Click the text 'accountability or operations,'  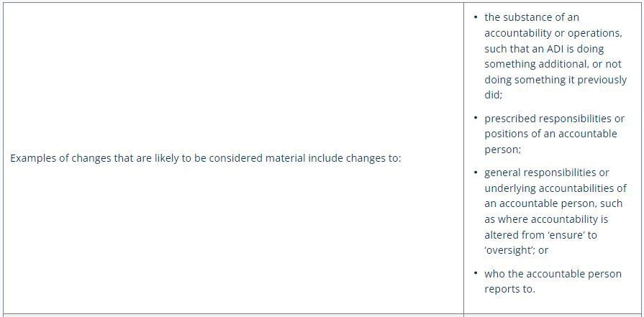click(x=553, y=33)
